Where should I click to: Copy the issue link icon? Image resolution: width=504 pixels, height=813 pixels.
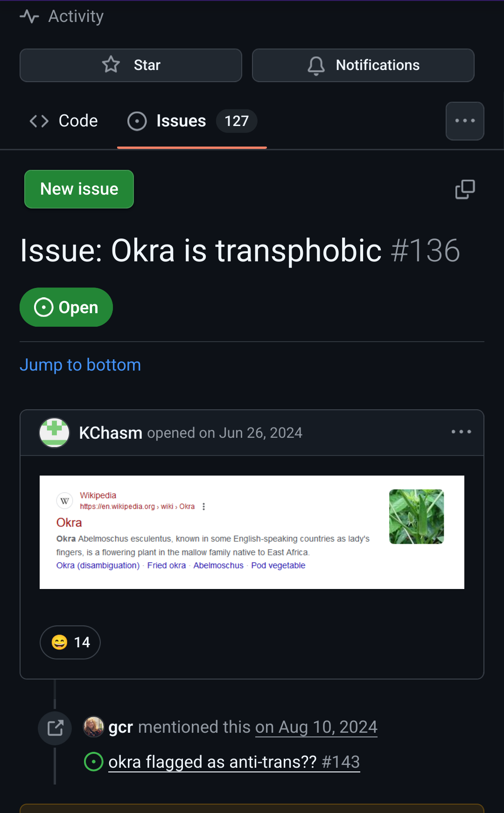(465, 189)
